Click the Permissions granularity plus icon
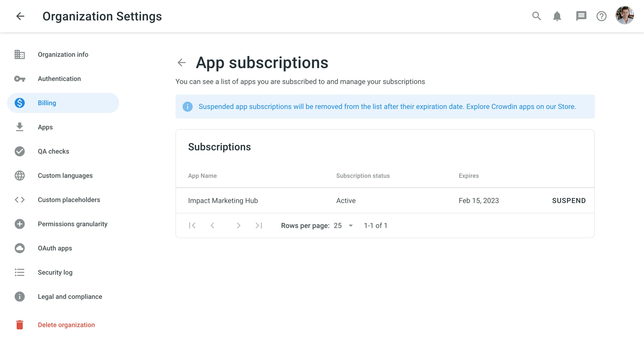The image size is (644, 344). pyautogui.click(x=20, y=224)
